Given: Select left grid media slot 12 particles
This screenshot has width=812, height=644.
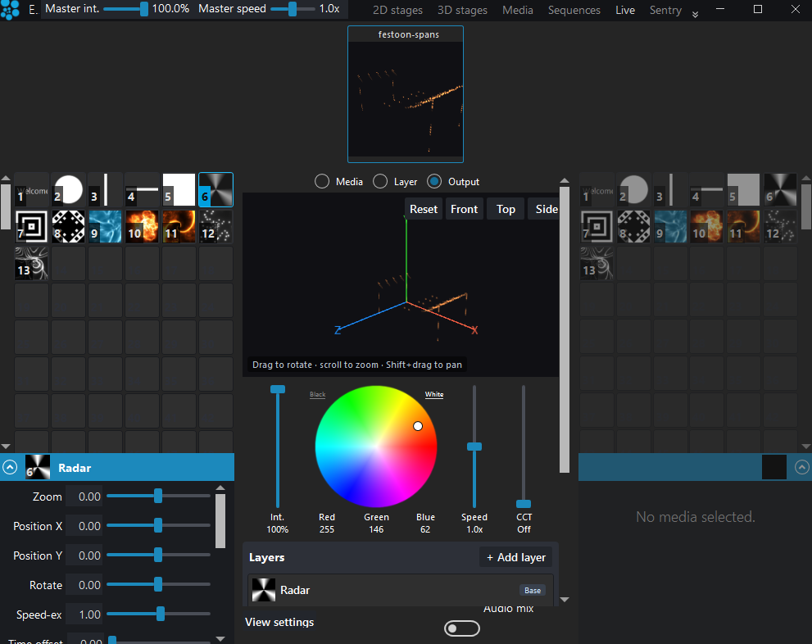Looking at the screenshot, I should click(x=216, y=226).
